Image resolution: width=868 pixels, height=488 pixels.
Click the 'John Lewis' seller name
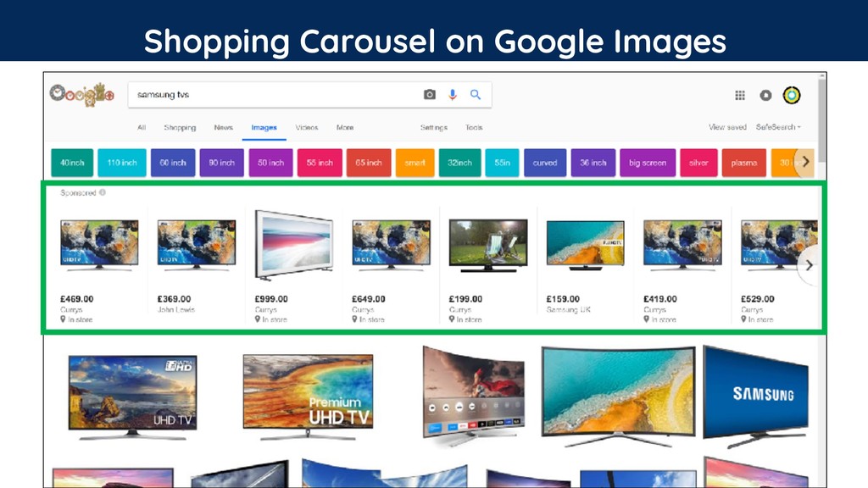176,310
